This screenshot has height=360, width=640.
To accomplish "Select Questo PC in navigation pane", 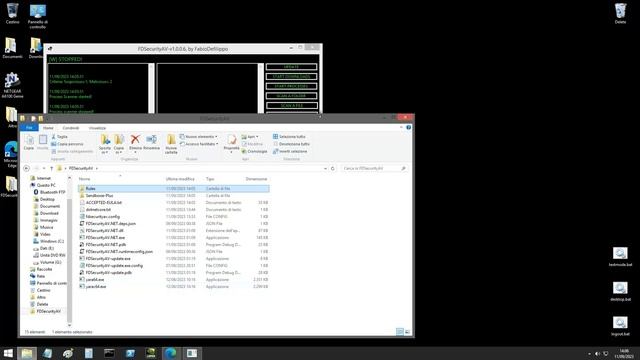I will [x=43, y=185].
